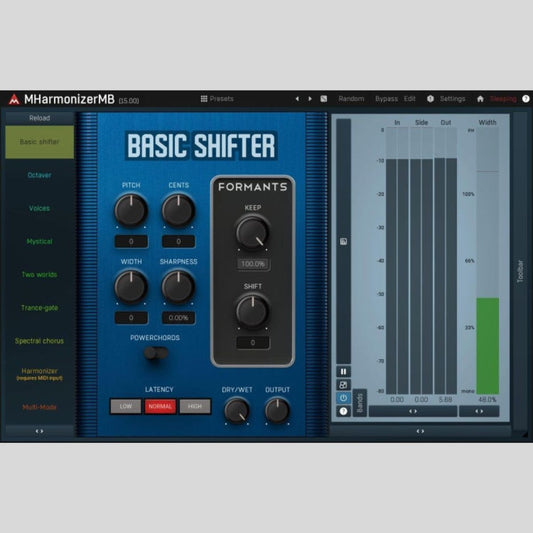
Task: Click the Cents value field
Action: (x=178, y=241)
